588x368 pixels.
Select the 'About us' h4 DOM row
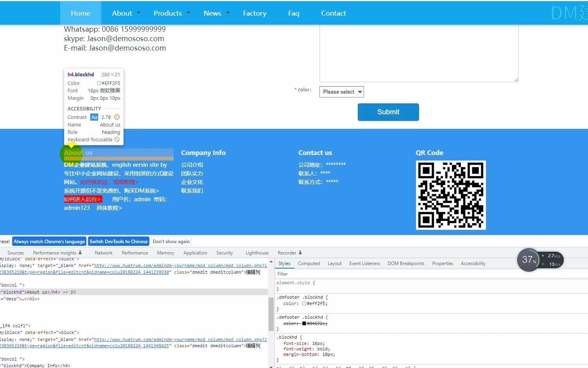[134, 292]
